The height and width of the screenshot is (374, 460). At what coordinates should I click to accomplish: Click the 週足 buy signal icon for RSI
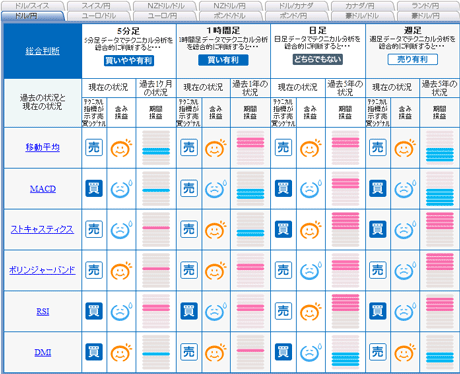[x=378, y=311]
